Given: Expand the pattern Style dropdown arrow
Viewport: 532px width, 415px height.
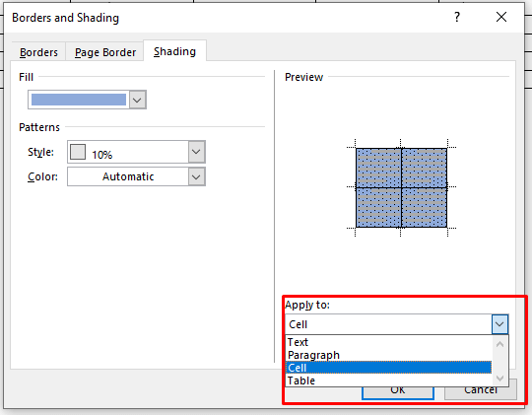Looking at the screenshot, I should pyautogui.click(x=196, y=152).
